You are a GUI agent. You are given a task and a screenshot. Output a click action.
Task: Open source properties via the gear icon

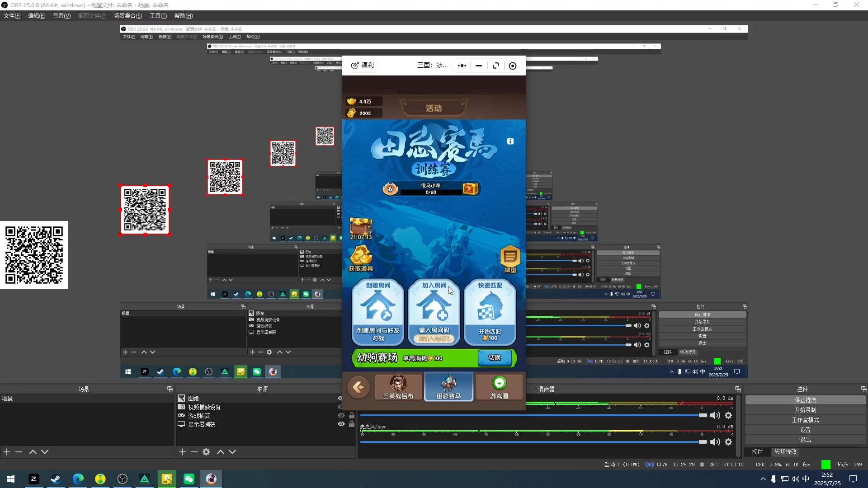206,452
